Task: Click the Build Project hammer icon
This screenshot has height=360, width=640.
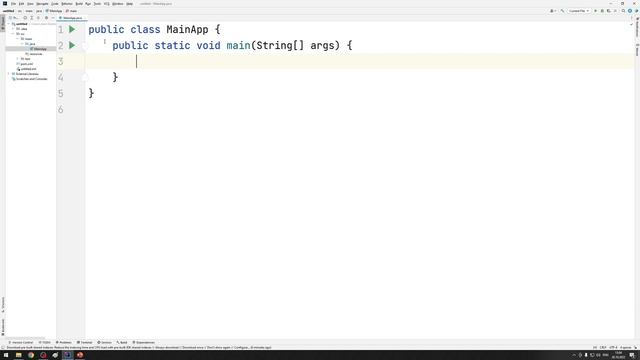Action: click(x=562, y=11)
